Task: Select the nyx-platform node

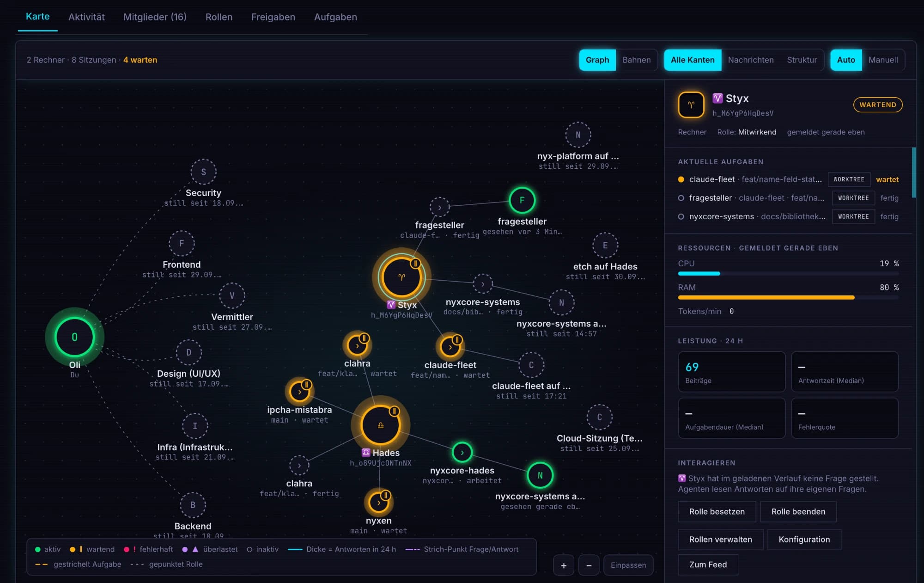Action: pyautogui.click(x=578, y=135)
